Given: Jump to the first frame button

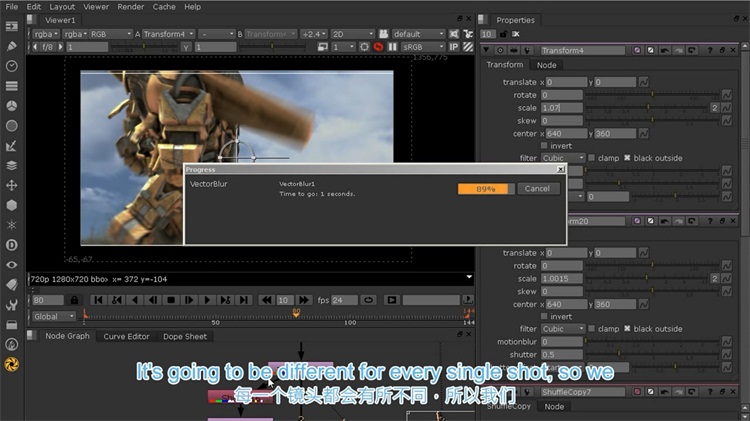Looking at the screenshot, I should pos(98,300).
